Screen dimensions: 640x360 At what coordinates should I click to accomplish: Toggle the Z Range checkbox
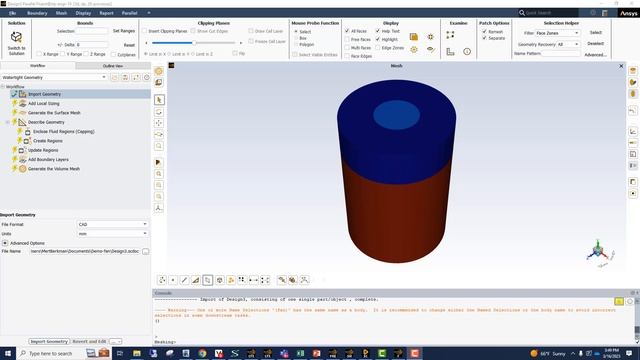(x=86, y=54)
